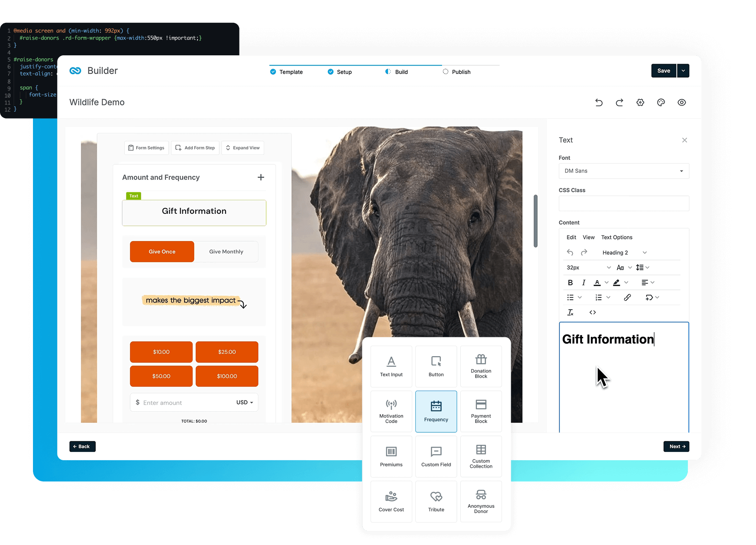The width and height of the screenshot is (756, 545).
Task: Click the Save button
Action: click(x=663, y=71)
